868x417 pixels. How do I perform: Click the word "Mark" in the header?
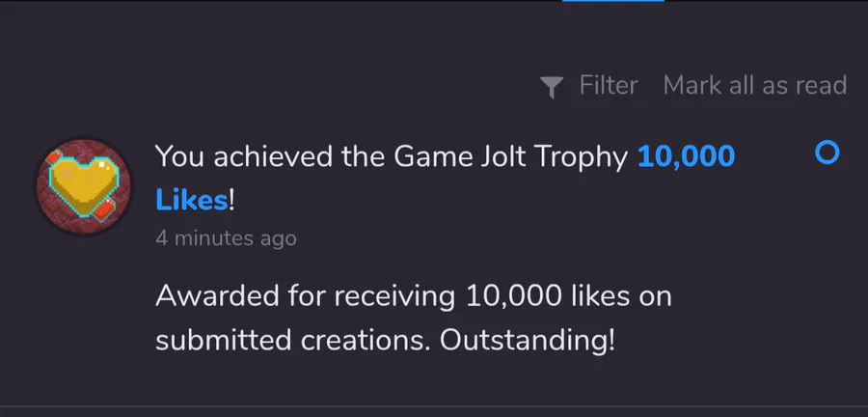pos(692,86)
